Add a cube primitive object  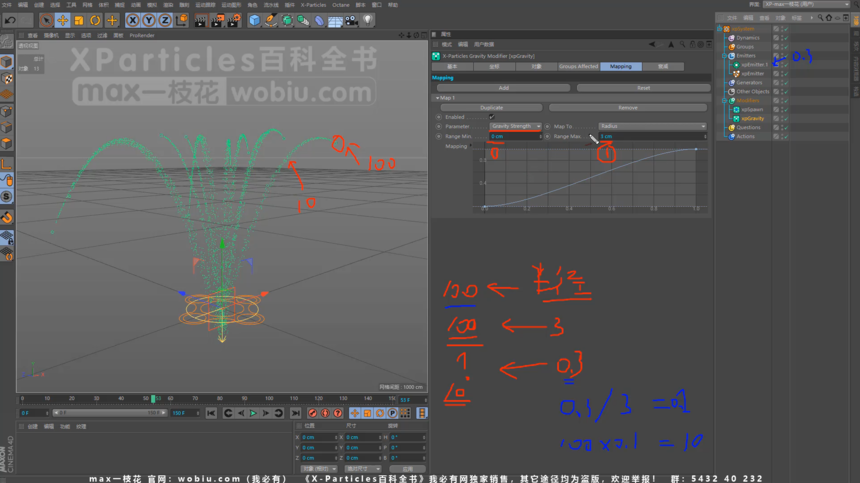pyautogui.click(x=254, y=21)
